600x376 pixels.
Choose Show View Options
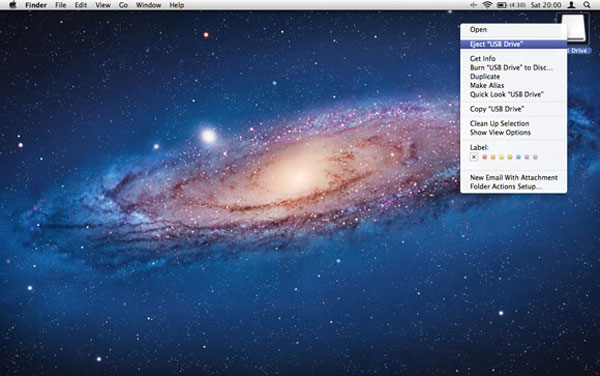(514, 132)
